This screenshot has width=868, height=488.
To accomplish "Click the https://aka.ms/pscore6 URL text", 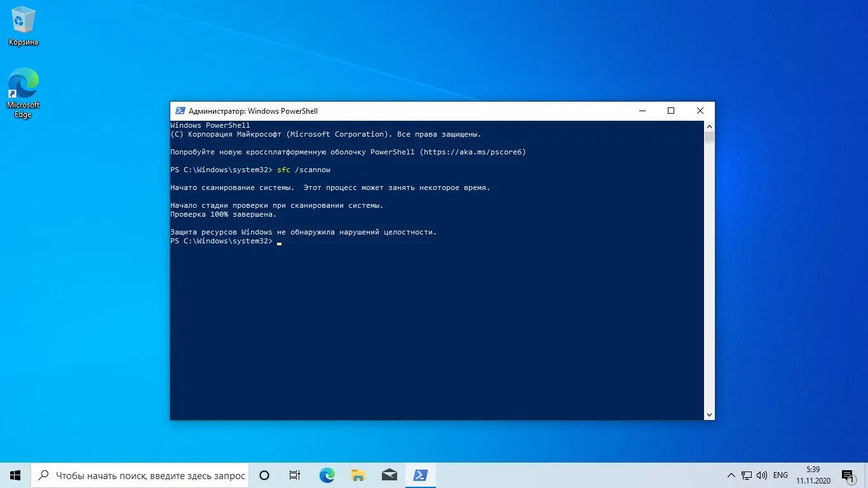I will (x=475, y=152).
